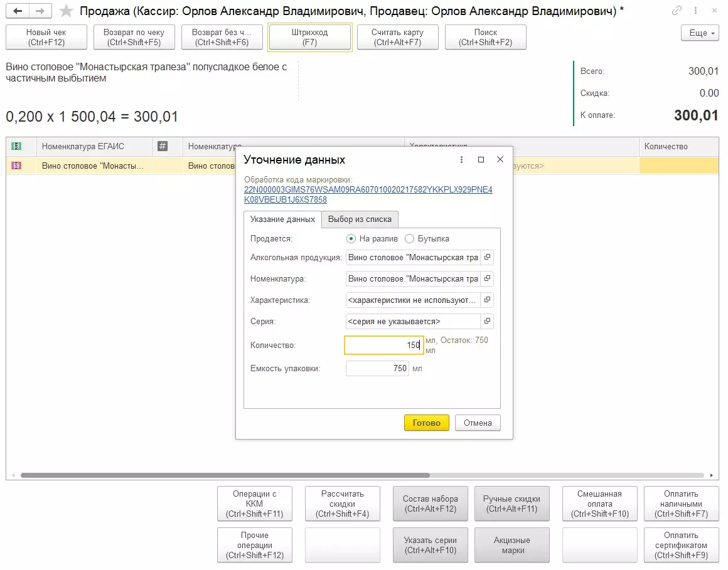
Task: Select the highlighted Количество cell of row
Action: click(679, 166)
